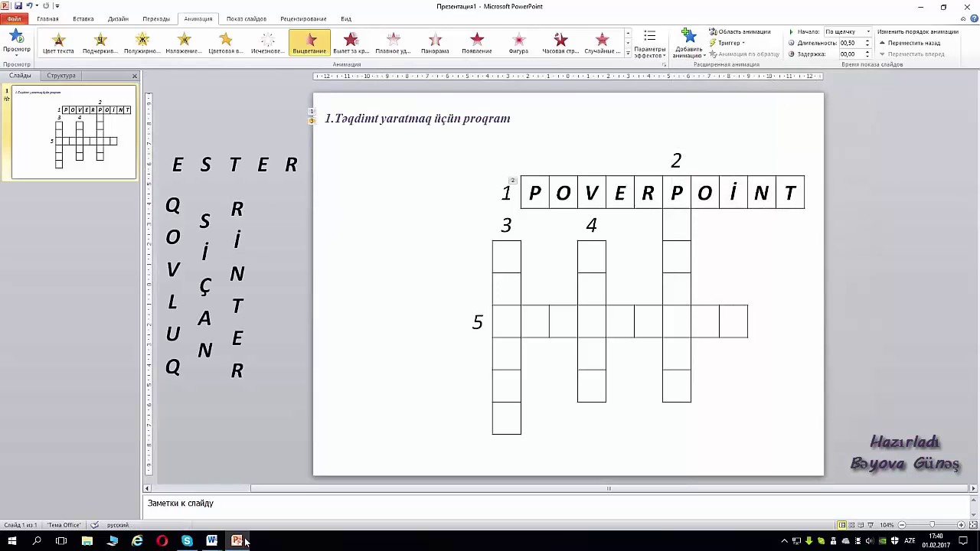Apply the Часовая стрелка animation

(560, 43)
